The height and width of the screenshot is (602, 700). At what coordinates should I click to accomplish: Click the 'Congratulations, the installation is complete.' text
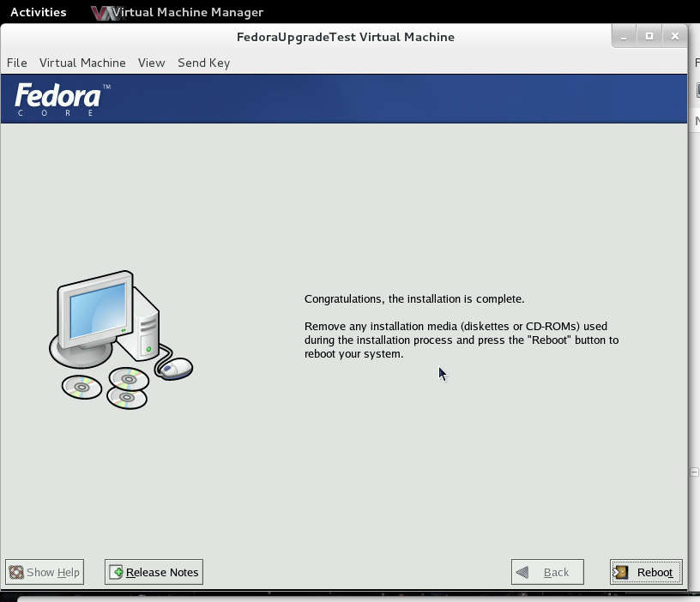click(414, 298)
